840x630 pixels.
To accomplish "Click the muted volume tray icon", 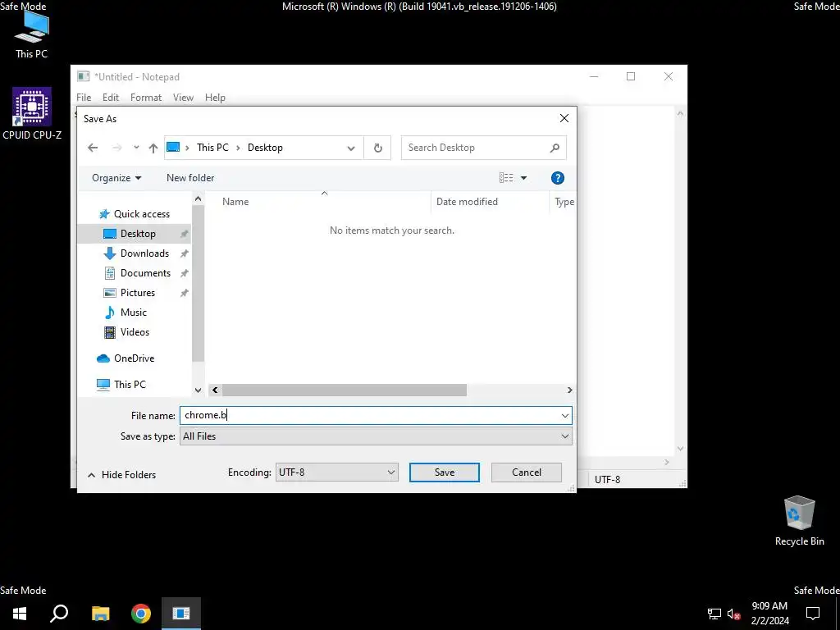I will point(733,614).
